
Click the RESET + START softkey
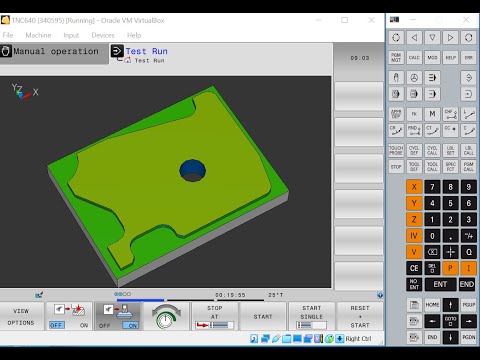pos(360,316)
